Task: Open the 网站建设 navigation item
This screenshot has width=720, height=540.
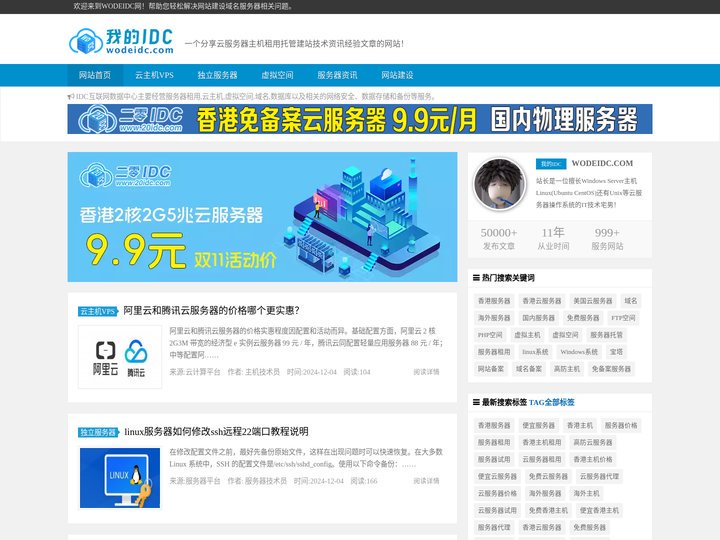Action: (x=397, y=75)
